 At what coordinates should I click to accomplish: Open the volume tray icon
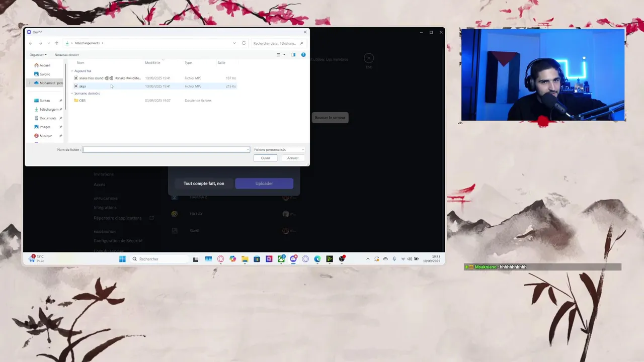coord(410,259)
